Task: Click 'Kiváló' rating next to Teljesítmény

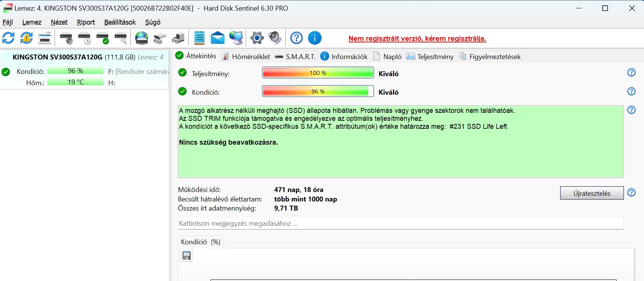Action: click(x=388, y=74)
